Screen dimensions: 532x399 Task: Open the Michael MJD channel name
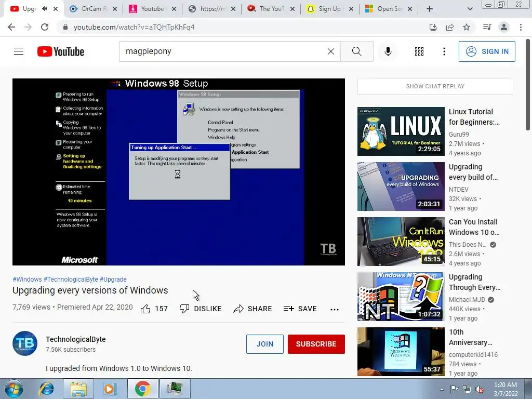pyautogui.click(x=467, y=300)
